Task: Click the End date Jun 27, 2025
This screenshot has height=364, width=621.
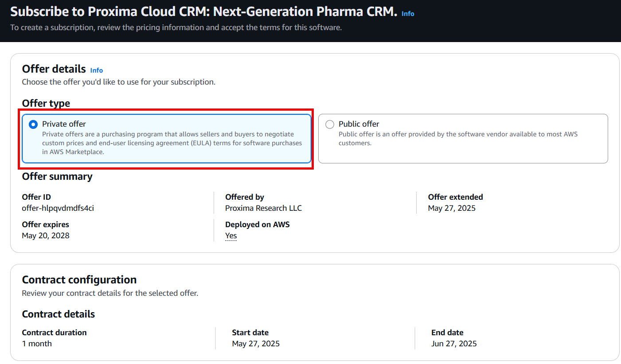Action: click(x=454, y=343)
